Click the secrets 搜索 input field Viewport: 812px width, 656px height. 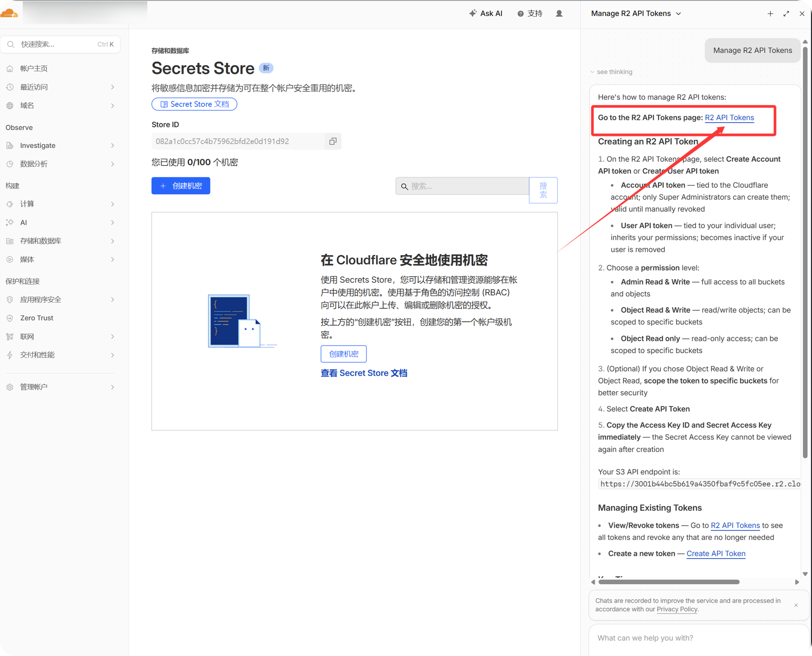[462, 186]
